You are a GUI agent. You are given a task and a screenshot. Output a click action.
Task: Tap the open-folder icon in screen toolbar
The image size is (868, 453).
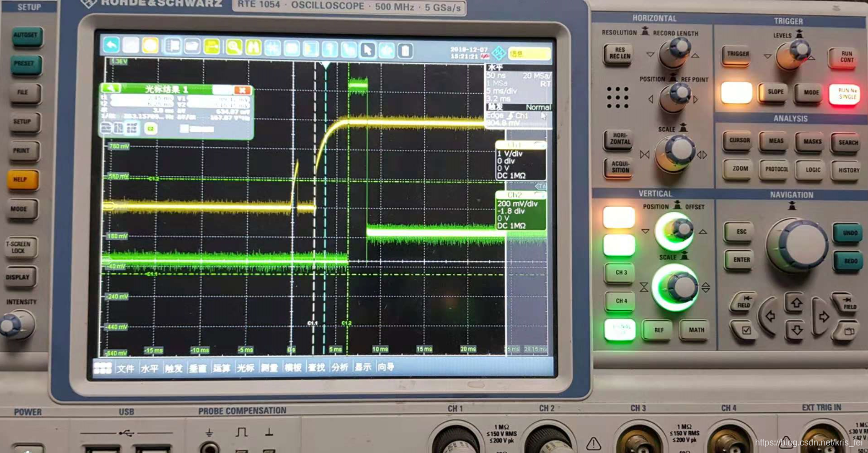(x=192, y=46)
